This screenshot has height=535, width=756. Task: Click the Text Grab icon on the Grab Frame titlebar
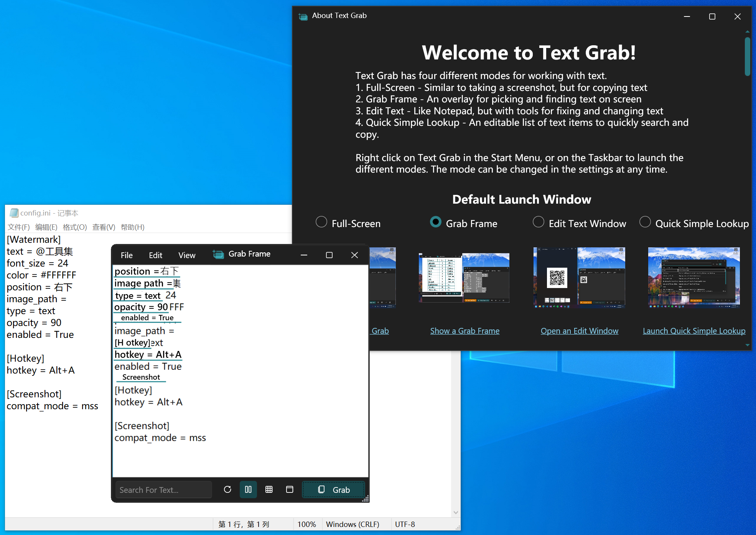(218, 254)
